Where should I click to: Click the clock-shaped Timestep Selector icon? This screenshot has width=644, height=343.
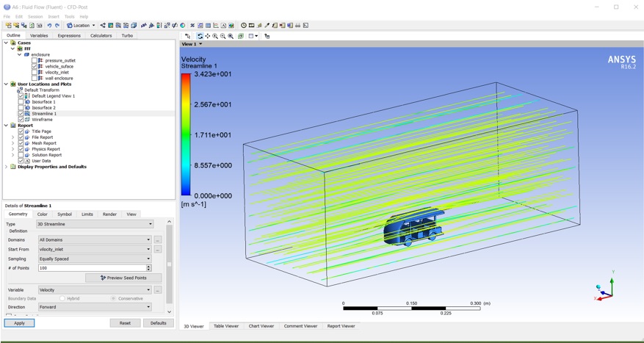(x=244, y=26)
